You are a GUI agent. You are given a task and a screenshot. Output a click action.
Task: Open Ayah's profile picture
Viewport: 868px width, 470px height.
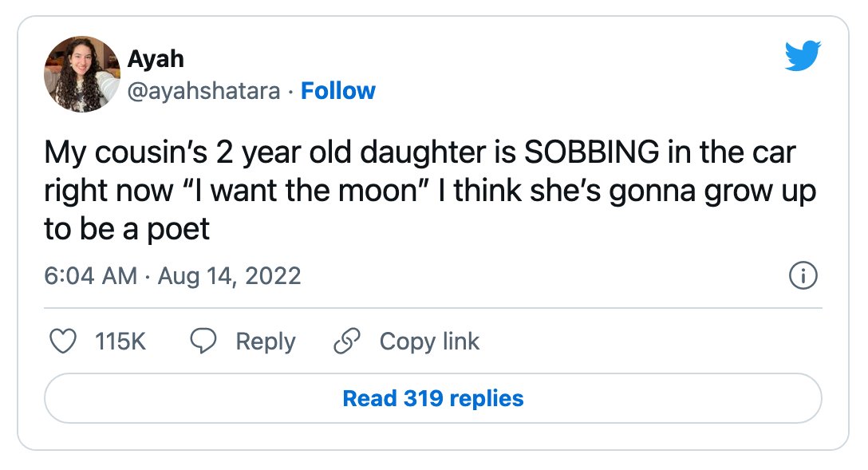[x=82, y=74]
